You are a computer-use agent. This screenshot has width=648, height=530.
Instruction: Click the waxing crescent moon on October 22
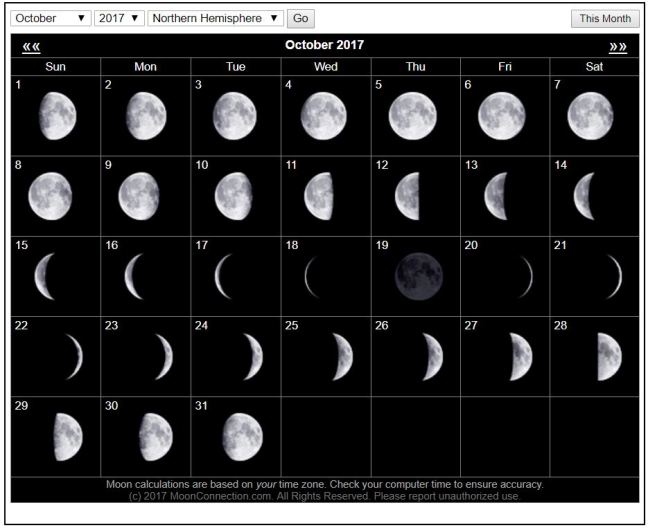click(73, 357)
